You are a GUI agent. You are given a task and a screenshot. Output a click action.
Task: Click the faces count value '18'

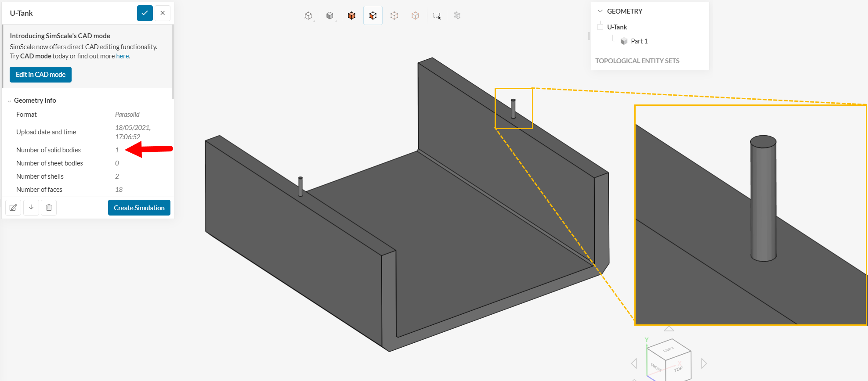(x=119, y=190)
